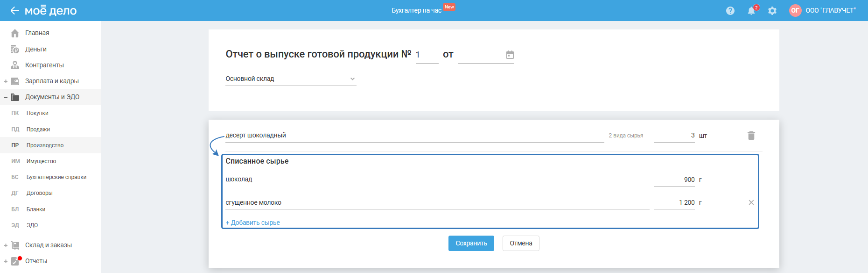Click the report number field
Screen dimensions: 868x273
[427, 55]
